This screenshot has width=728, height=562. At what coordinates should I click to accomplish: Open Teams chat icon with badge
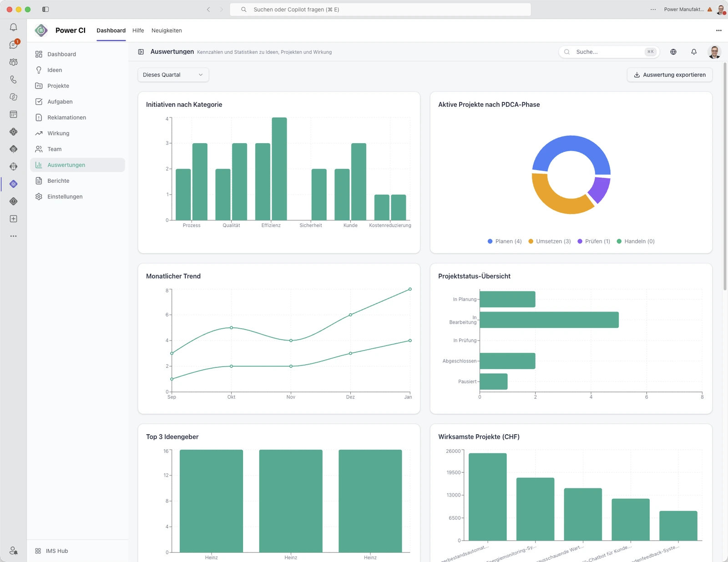[14, 45]
